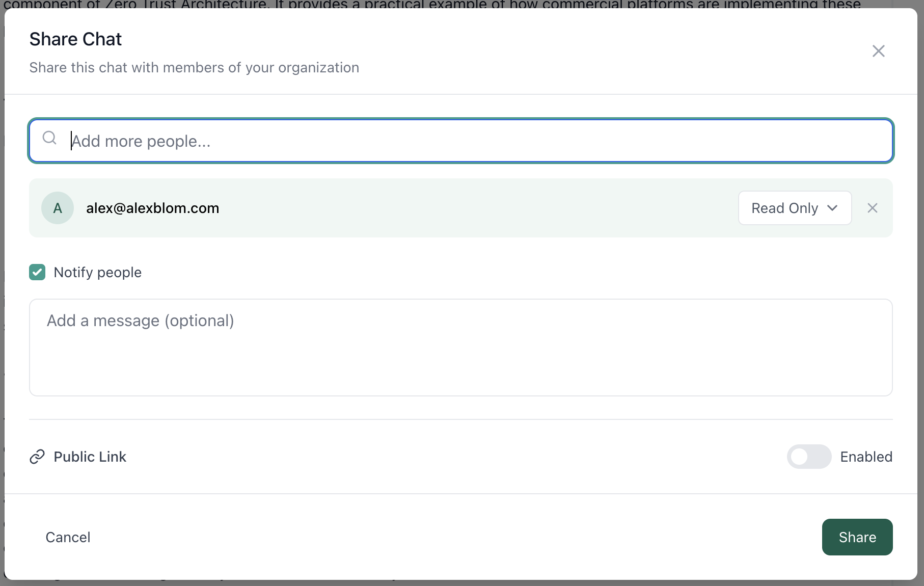Expand access level options for the shared user
Viewport: 924px width, 586px height.
point(794,208)
